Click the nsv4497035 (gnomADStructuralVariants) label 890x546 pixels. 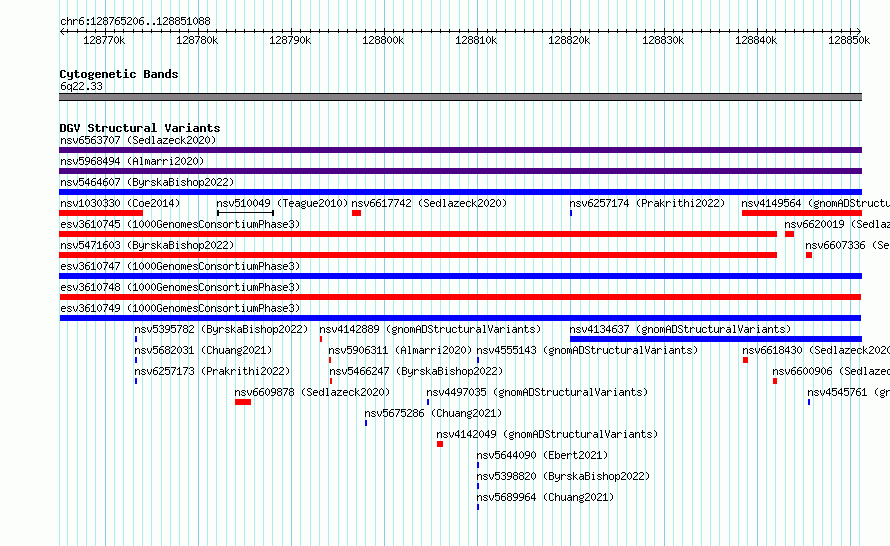[x=537, y=392]
